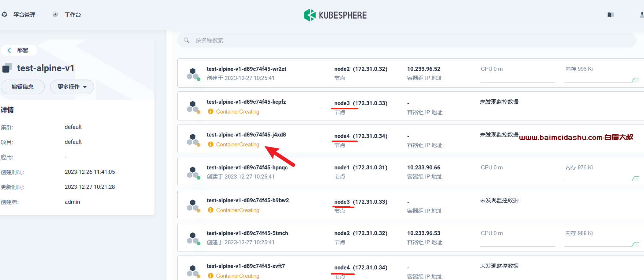Click 创建者 value admin

point(72,202)
